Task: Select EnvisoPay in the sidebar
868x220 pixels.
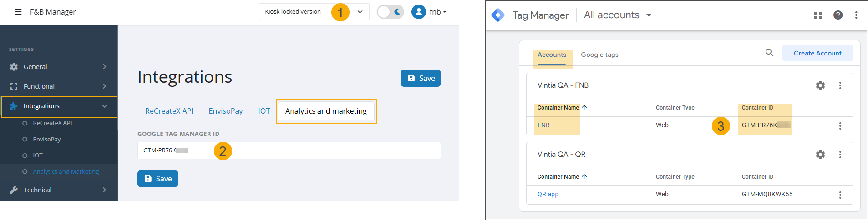Action: tap(46, 139)
